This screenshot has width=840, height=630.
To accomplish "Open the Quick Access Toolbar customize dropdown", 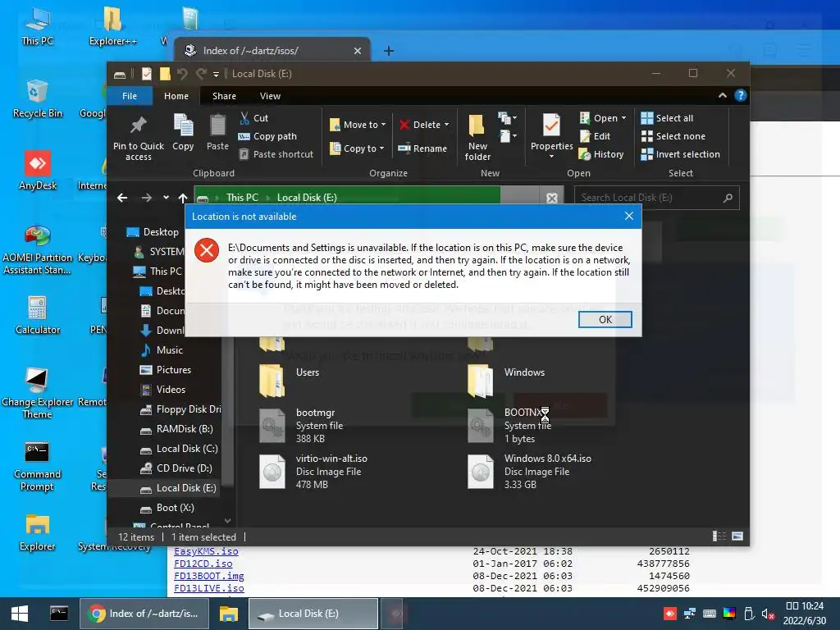I will [216, 74].
